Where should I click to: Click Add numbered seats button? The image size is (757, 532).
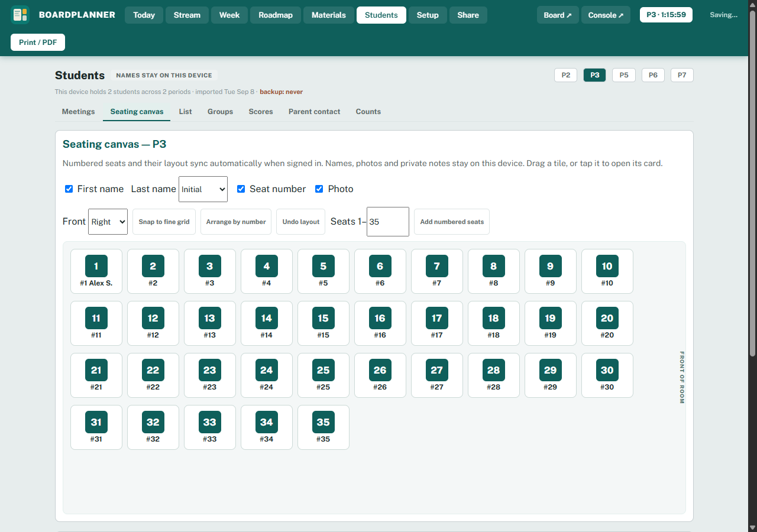[452, 222]
